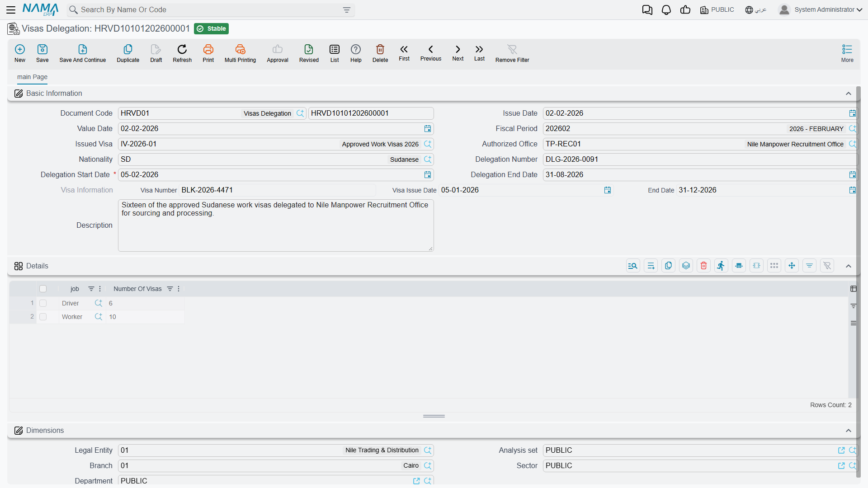Open the Print toolbar option
Screen dimensions: 868x488
click(208, 53)
